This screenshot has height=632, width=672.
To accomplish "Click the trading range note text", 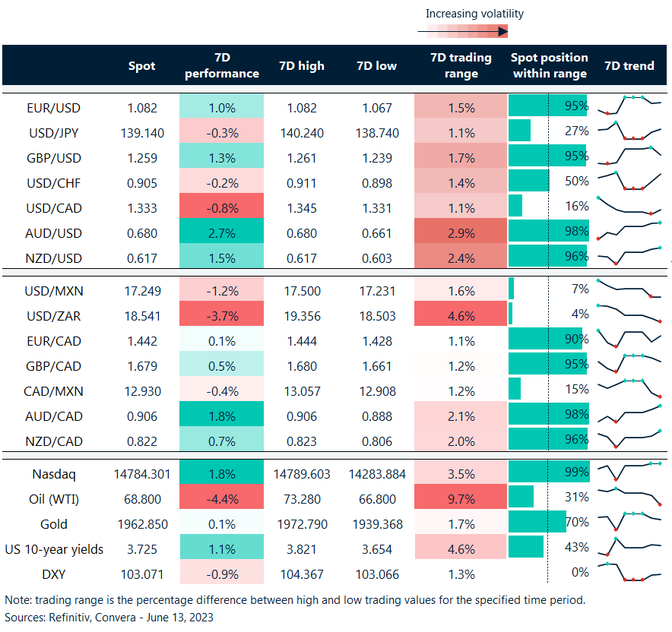I will click(295, 600).
